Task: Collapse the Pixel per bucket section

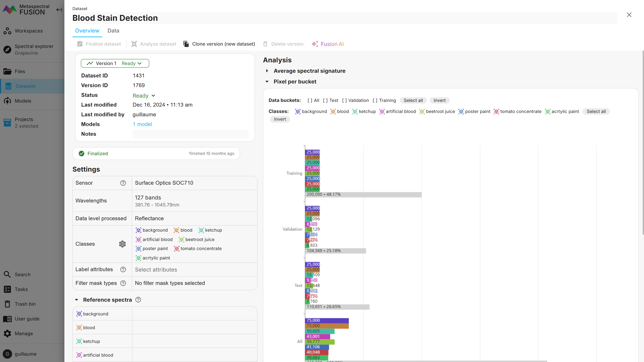Action: tap(267, 82)
